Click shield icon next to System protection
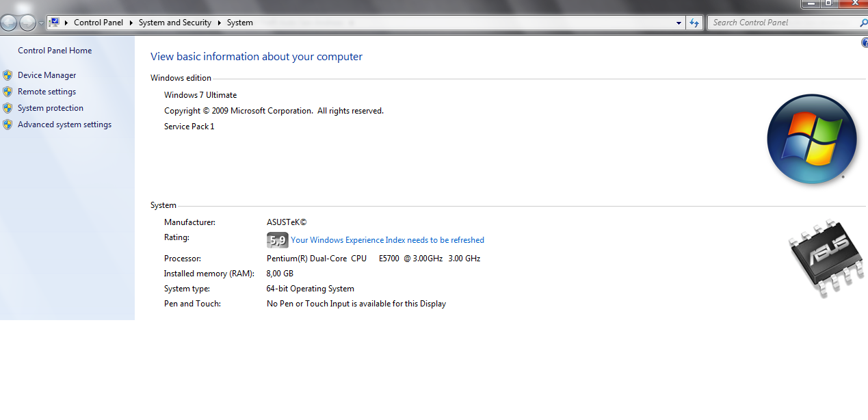 click(8, 108)
